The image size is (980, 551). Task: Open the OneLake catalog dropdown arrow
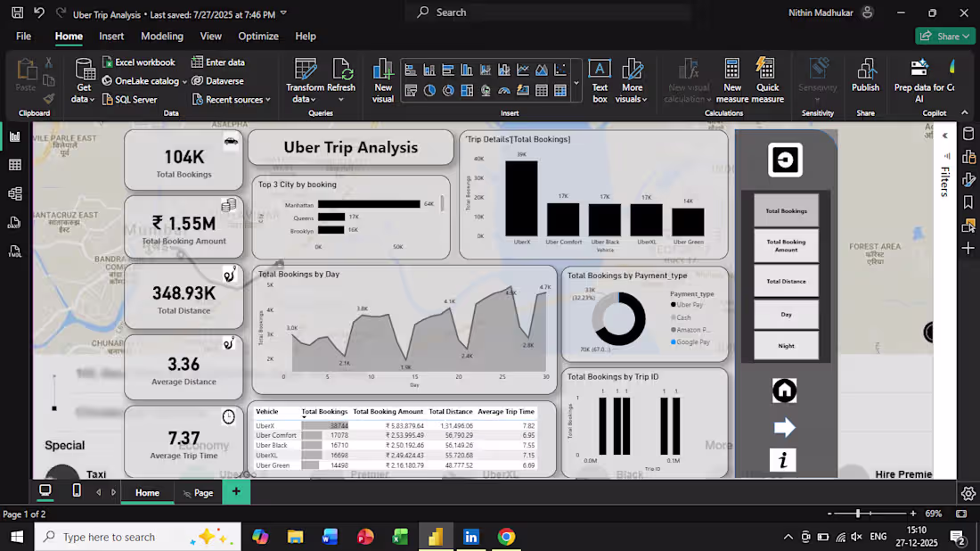(x=184, y=81)
